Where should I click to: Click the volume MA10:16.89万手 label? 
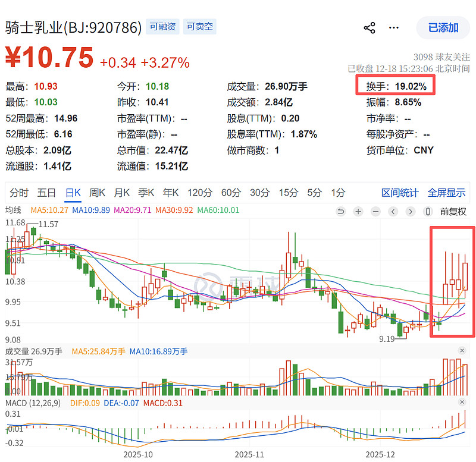coord(158,351)
